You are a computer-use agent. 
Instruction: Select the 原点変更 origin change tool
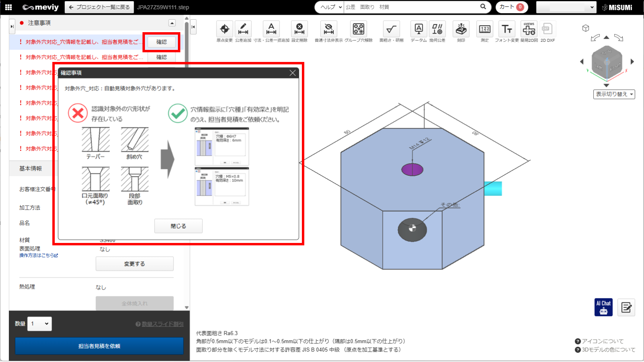point(225,29)
